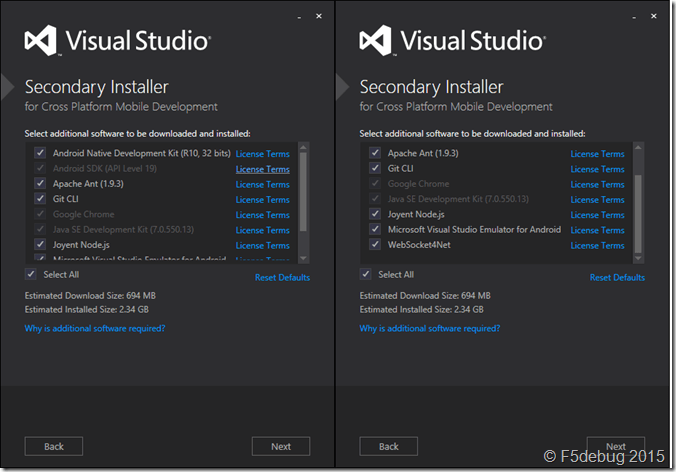Select 'WebSocket4Net' row text in right list
Screen dimensions: 676x472
point(419,245)
